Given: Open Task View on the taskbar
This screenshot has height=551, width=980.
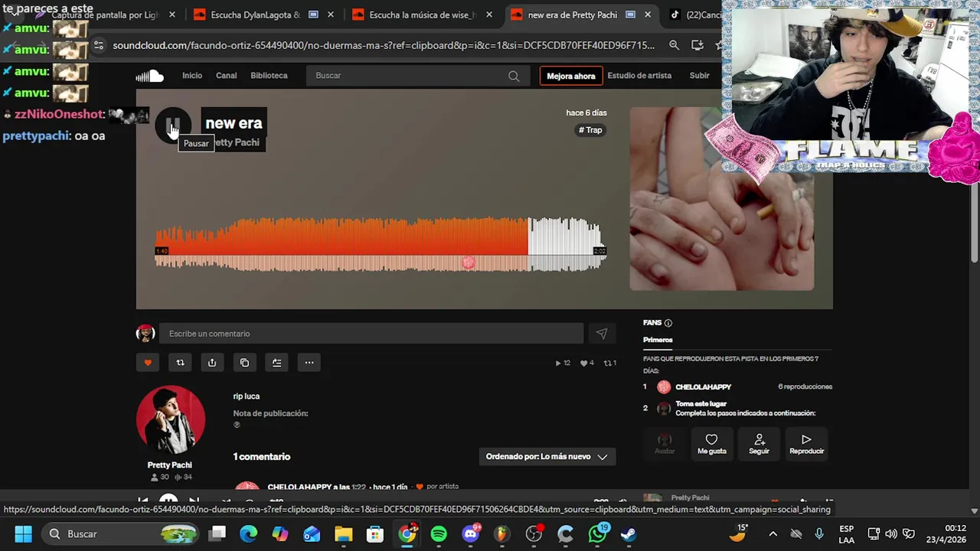Looking at the screenshot, I should 218,533.
